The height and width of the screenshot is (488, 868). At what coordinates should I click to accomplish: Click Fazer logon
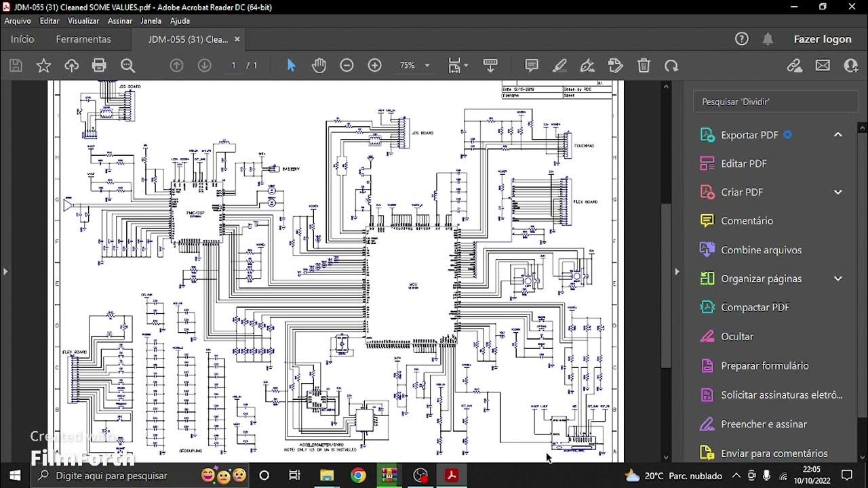[x=823, y=39]
